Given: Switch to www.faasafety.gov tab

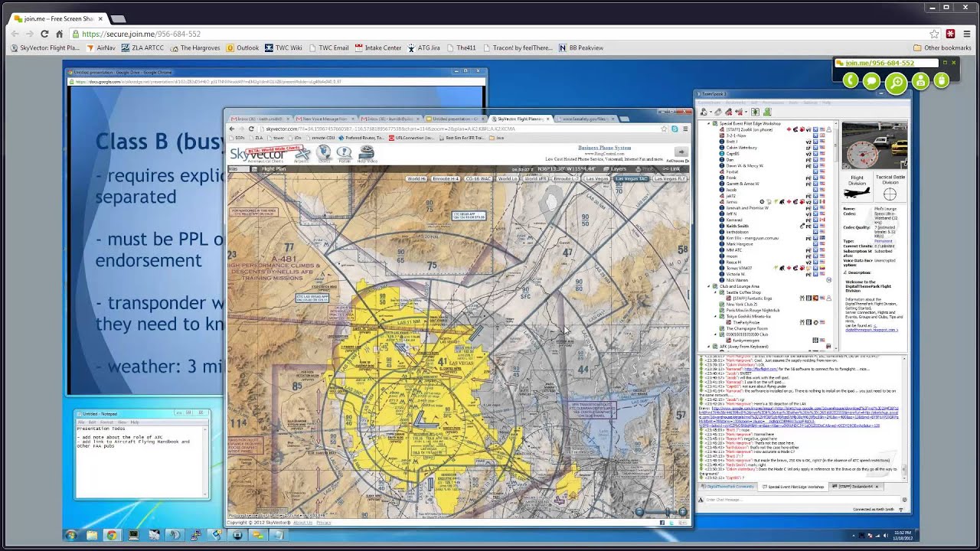Looking at the screenshot, I should pyautogui.click(x=585, y=119).
